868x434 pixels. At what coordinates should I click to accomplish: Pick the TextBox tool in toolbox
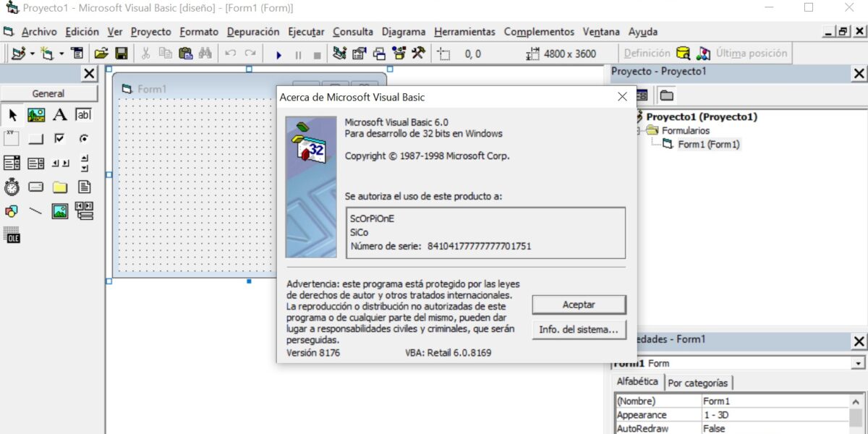(x=84, y=115)
